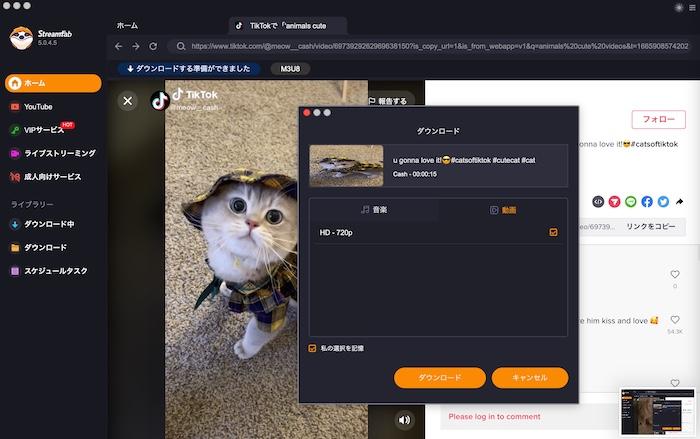Click the embed code share icon
Screen dimensions: 700x439
(x=598, y=202)
